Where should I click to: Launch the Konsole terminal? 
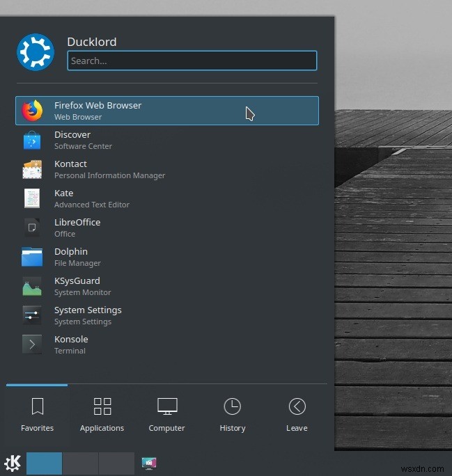pos(166,344)
